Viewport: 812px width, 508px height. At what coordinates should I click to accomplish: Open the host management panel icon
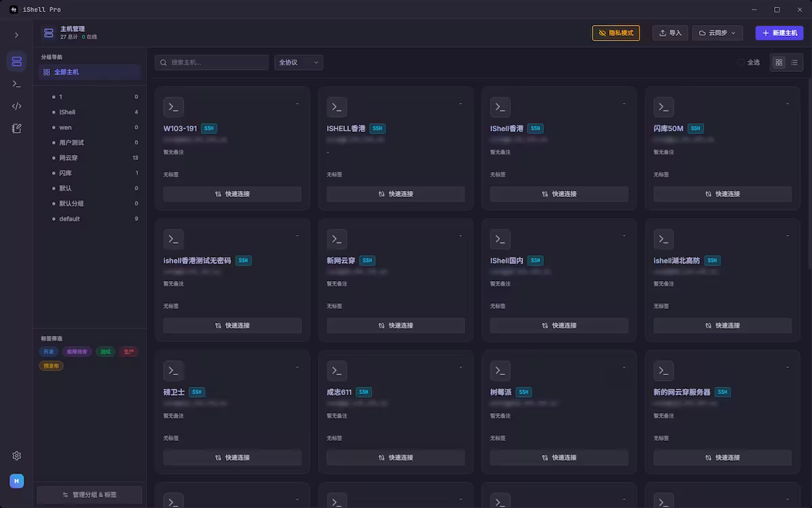click(16, 61)
